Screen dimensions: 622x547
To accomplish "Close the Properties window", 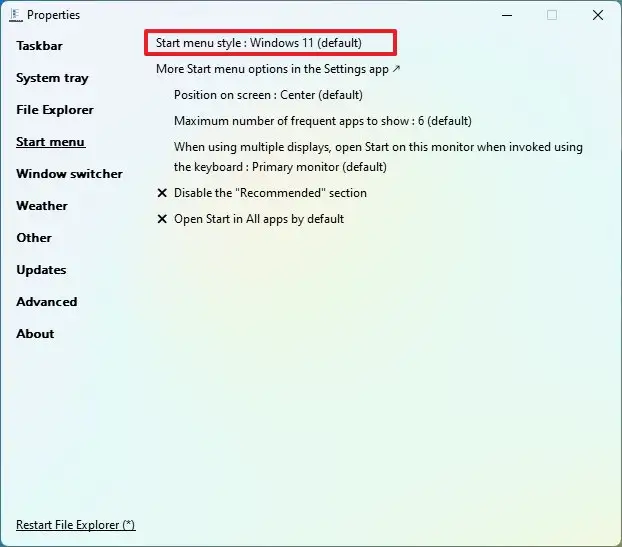I will coord(597,15).
